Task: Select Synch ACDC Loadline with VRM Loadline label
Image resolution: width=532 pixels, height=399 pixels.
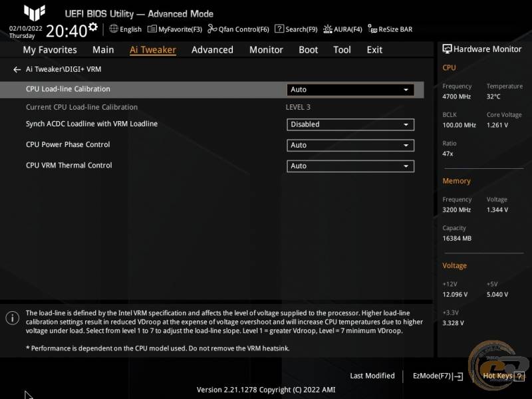Action: 92,124
